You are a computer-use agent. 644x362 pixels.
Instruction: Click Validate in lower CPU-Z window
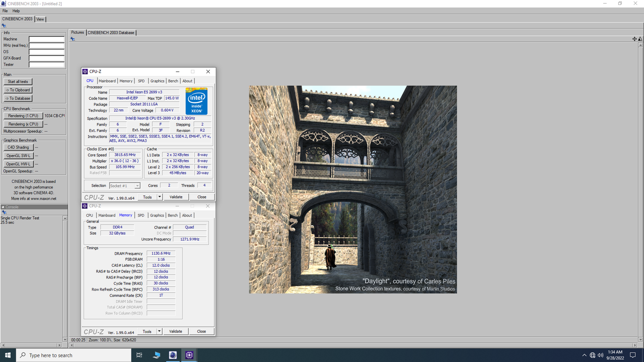pos(175,331)
